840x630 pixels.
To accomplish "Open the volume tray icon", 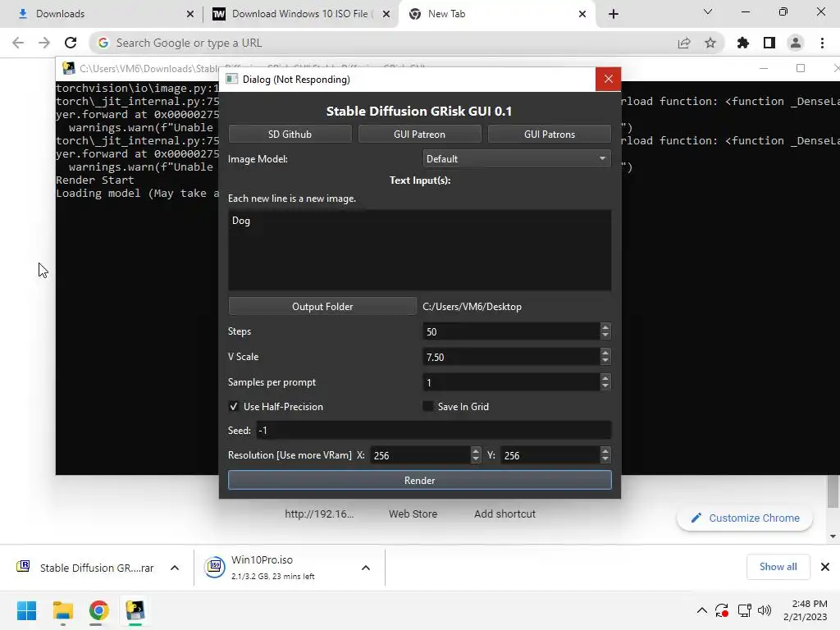I will click(x=765, y=610).
